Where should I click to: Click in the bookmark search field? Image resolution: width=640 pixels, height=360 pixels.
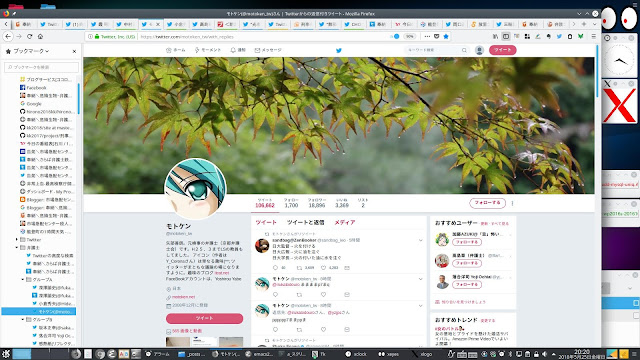(41, 67)
